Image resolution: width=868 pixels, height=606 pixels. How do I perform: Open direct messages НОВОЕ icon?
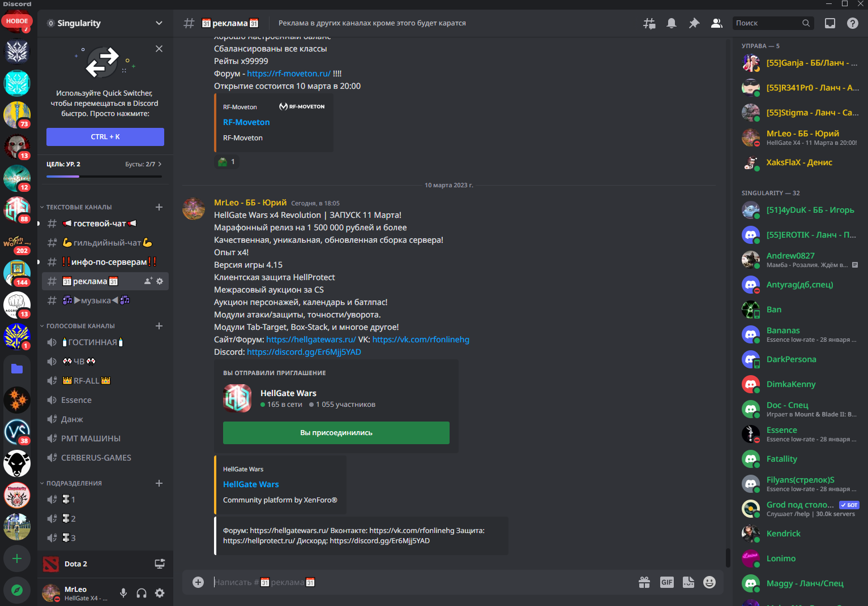point(17,21)
